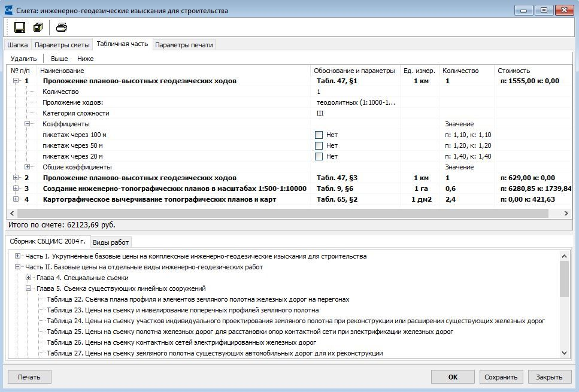Select 'Таблица 26' contact network survey item
The height and width of the screenshot is (392, 579).
pos(181,342)
